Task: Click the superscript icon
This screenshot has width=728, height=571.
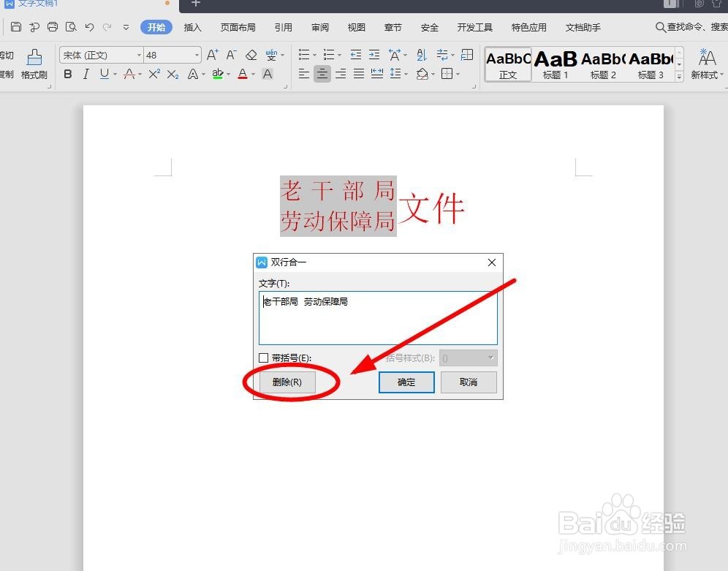Action: tap(154, 73)
